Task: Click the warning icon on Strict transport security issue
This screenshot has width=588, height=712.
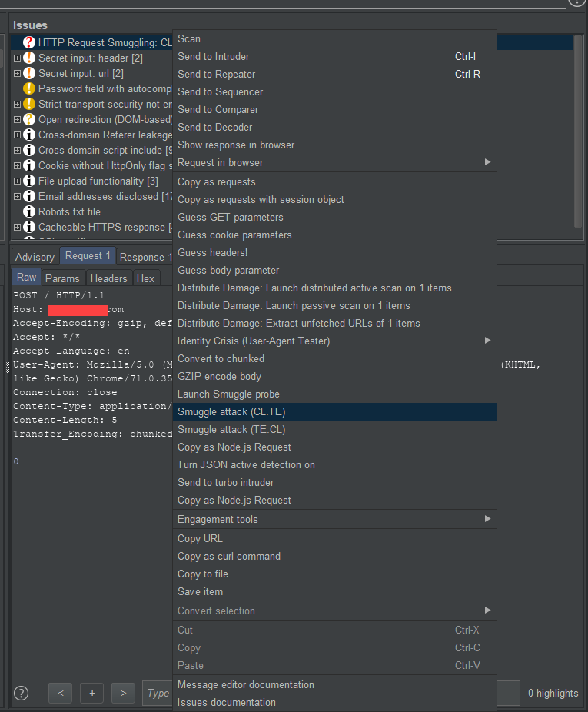Action: click(x=29, y=104)
